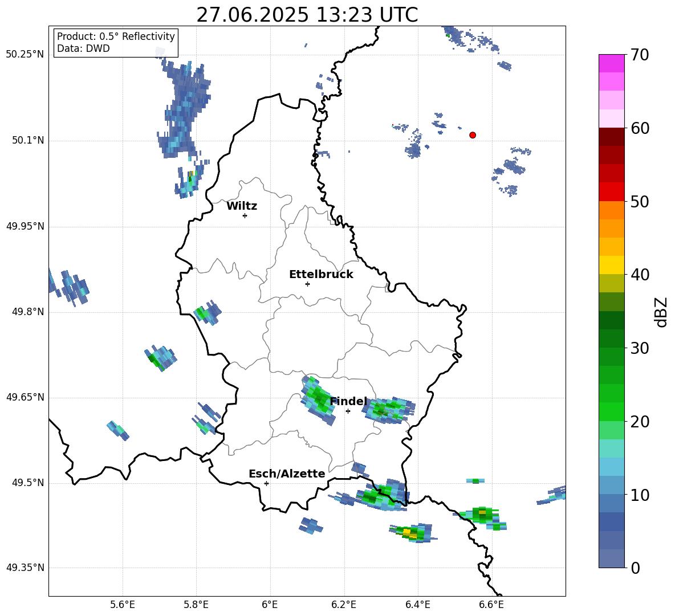This screenshot has height=616, width=675.
Task: Click the 49.8°N latitude label
Action: point(28,312)
